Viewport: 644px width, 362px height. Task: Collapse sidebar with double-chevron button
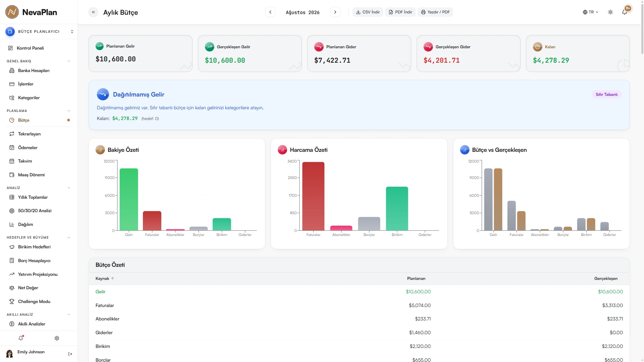click(93, 12)
